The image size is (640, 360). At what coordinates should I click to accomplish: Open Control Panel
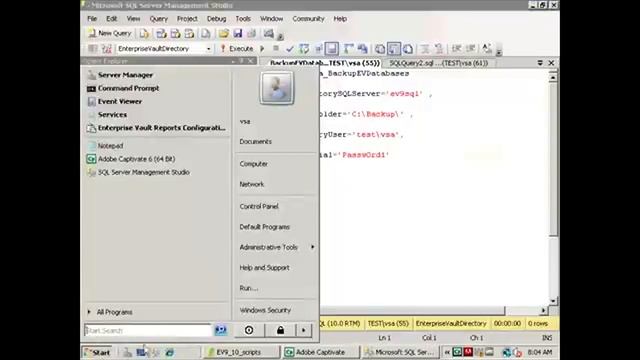click(259, 207)
